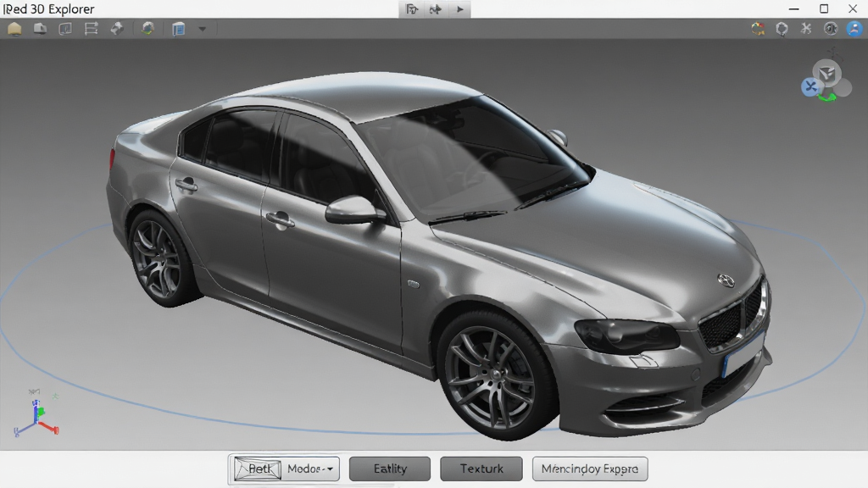This screenshot has width=868, height=488.
Task: Click the play arrow in the title bar
Action: (x=459, y=9)
